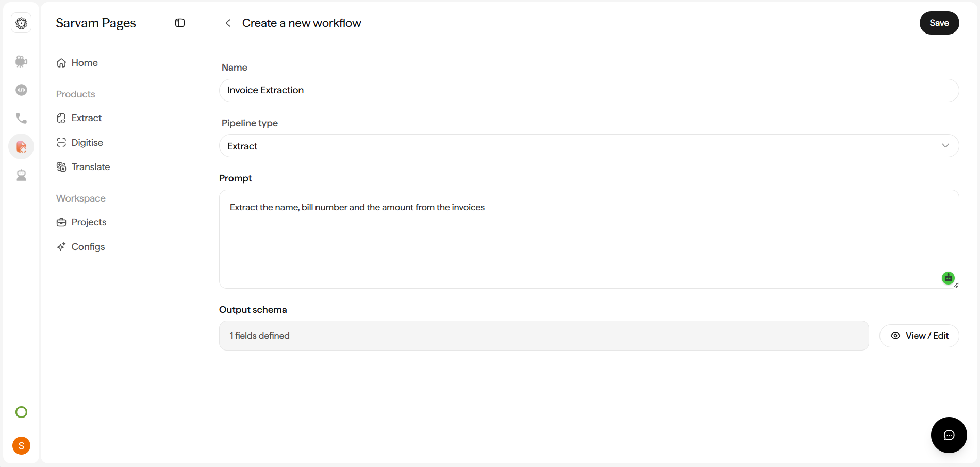Viewport: 980px width, 467px height.
Task: Click the 'Output schema' label
Action: coord(253,310)
